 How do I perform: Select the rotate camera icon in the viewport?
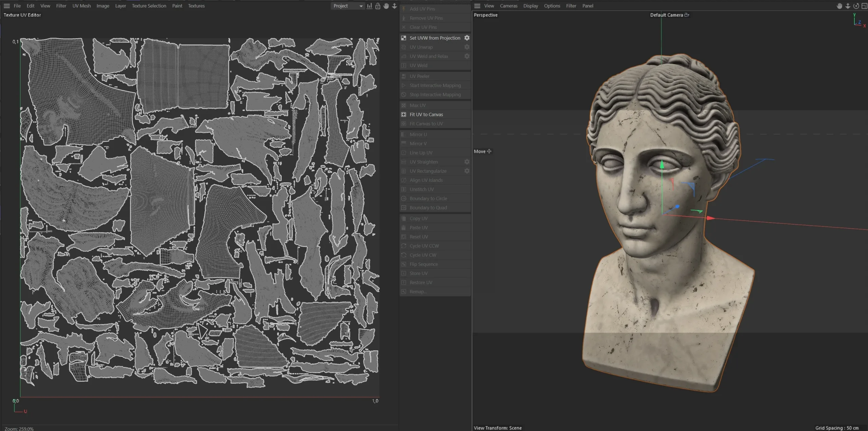[856, 6]
